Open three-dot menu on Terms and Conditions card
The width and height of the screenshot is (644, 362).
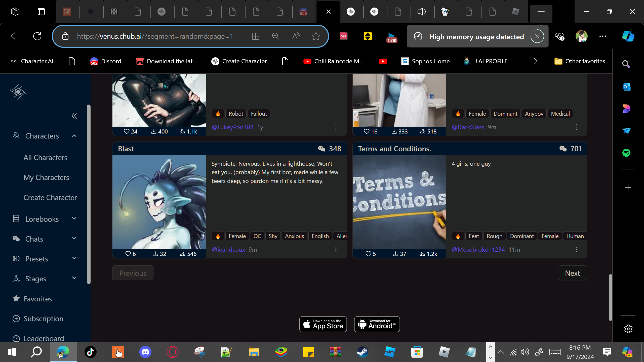tap(576, 249)
